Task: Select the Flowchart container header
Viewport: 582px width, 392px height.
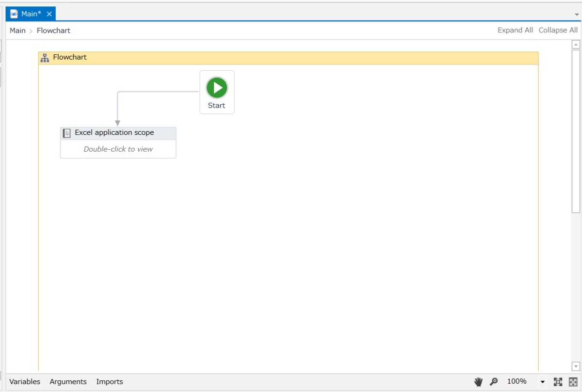Action: point(288,58)
